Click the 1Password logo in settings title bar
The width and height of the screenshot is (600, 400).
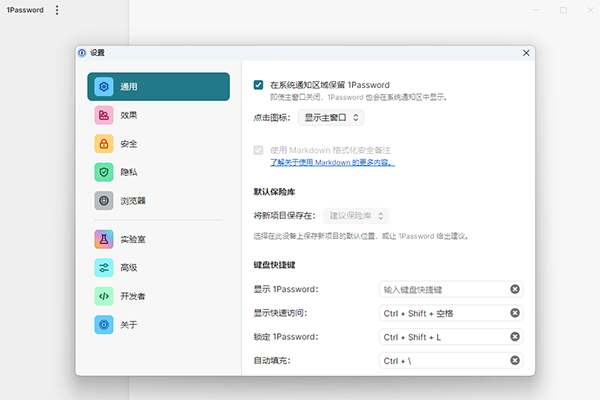coord(82,53)
